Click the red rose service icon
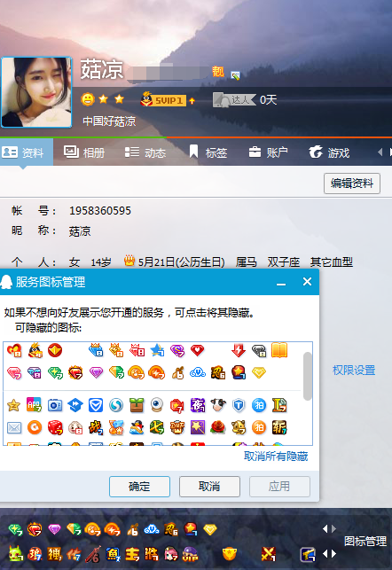The height and width of the screenshot is (570, 392). click(x=218, y=427)
